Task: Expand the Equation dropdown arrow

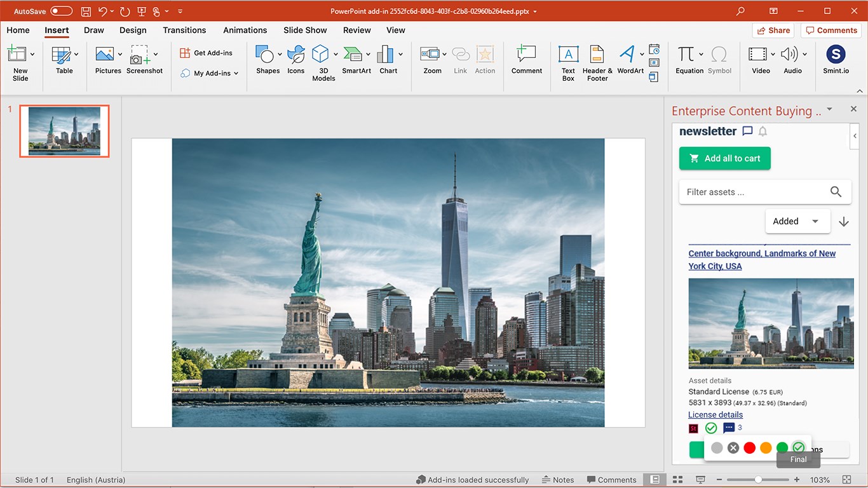Action: click(701, 55)
